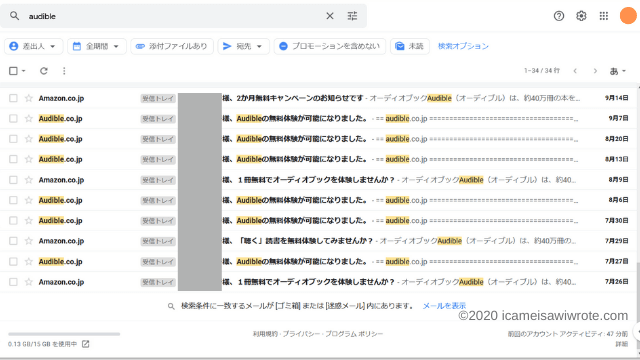
Task: Toggle プロモーションを含めない filter chip
Action: click(x=329, y=46)
